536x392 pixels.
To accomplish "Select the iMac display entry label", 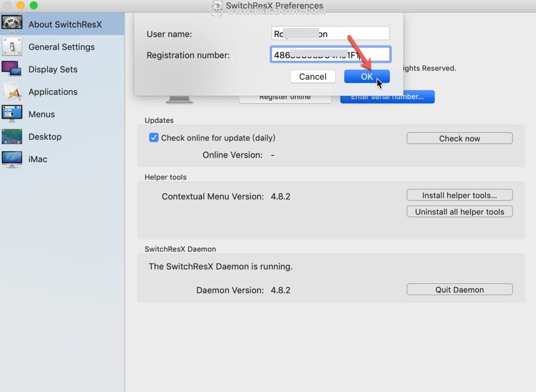I will point(38,159).
